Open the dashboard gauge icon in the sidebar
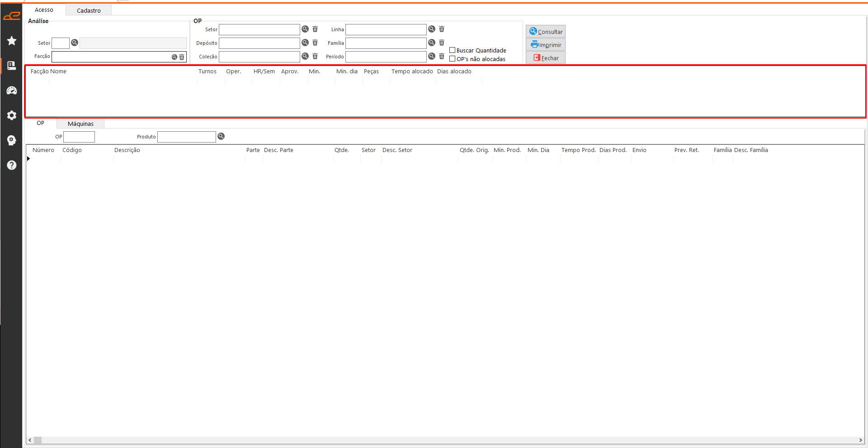The height and width of the screenshot is (448, 868). pyautogui.click(x=12, y=91)
